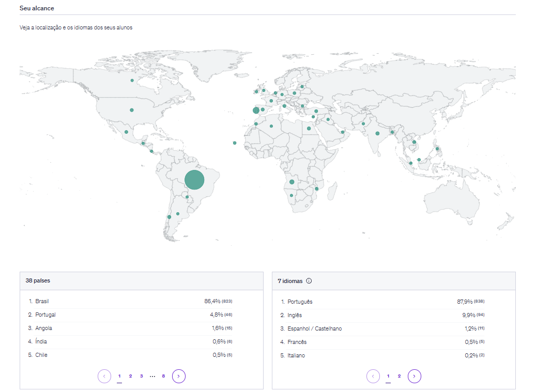The image size is (536, 392).
Task: Click the ellipsis in countries pagination
Action: pyautogui.click(x=152, y=377)
